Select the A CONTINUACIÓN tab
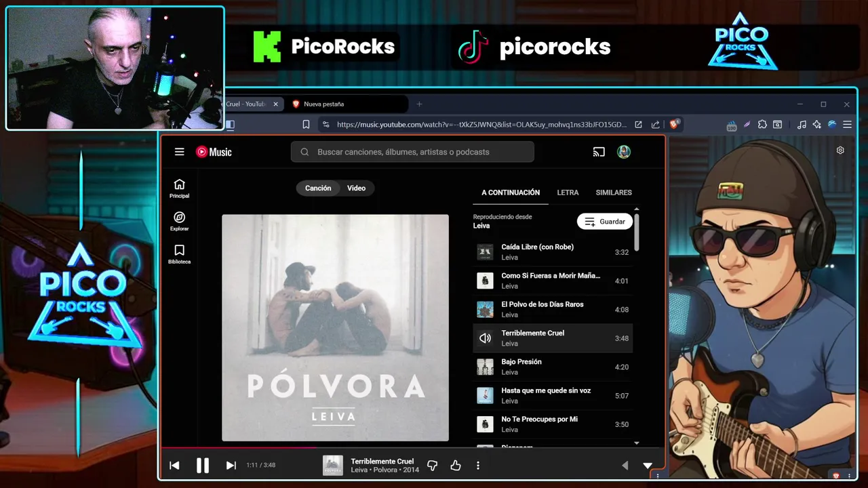This screenshot has height=488, width=868. pyautogui.click(x=511, y=192)
